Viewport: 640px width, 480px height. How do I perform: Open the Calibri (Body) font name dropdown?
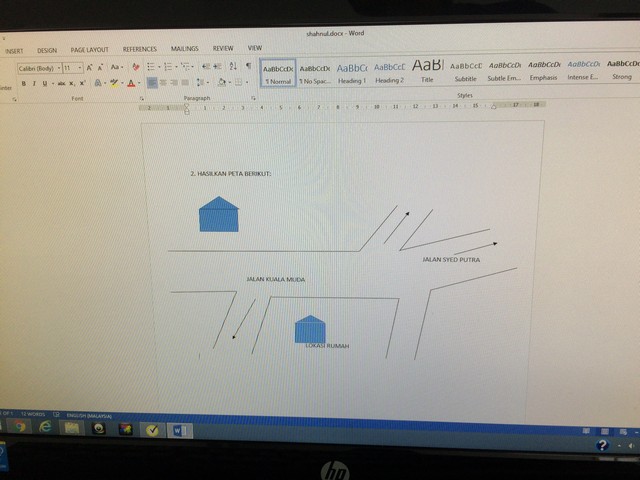[38, 67]
